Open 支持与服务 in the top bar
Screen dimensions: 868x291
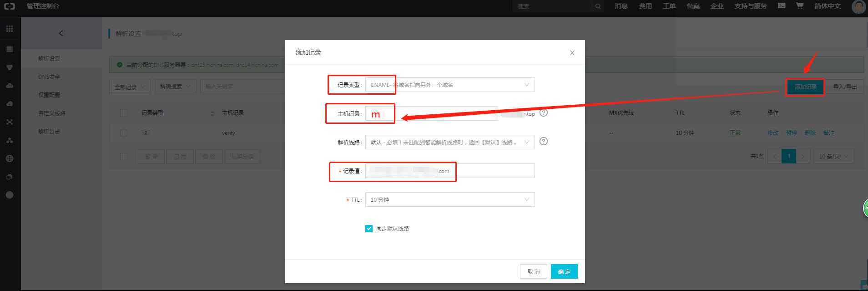751,6
